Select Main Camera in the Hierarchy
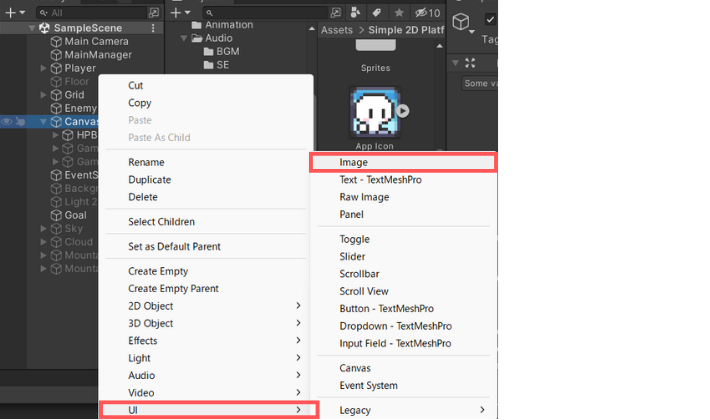The height and width of the screenshot is (420, 710). pyautogui.click(x=97, y=42)
